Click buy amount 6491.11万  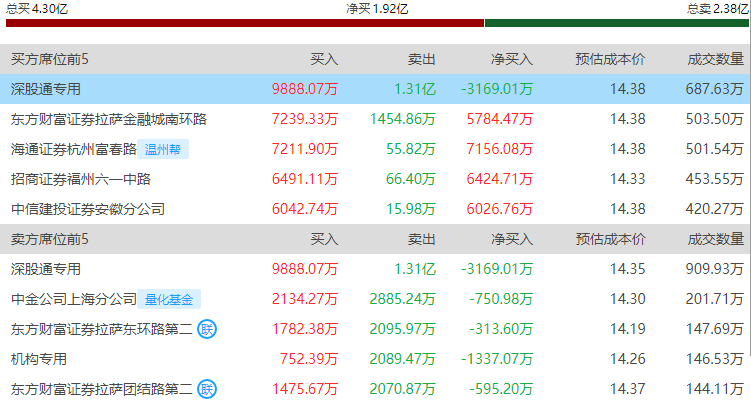click(x=305, y=179)
